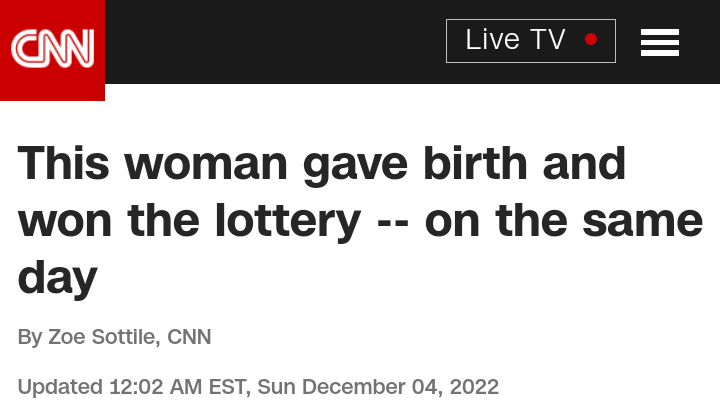This screenshot has width=720, height=406.
Task: Click the headline's last word "day"
Action: point(57,278)
